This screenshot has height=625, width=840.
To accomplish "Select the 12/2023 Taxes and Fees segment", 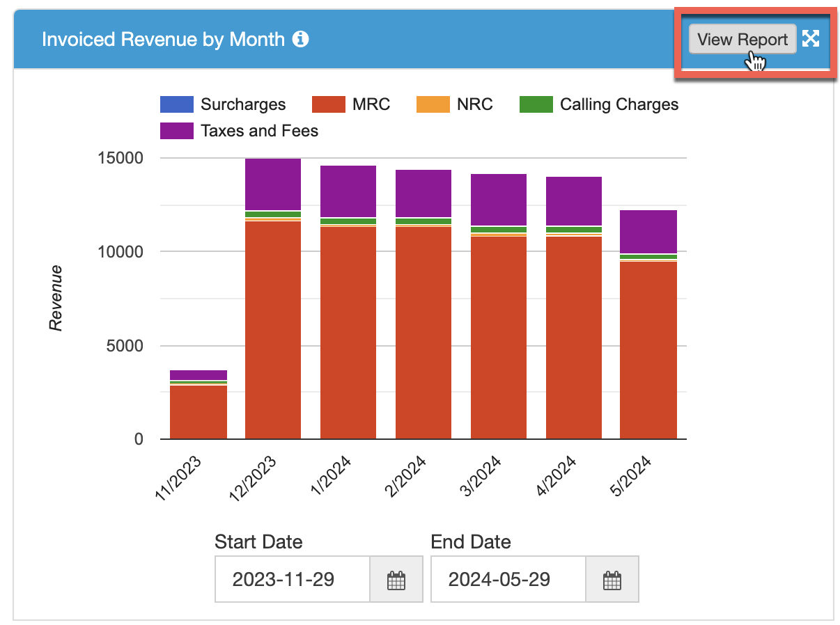I will [x=273, y=184].
